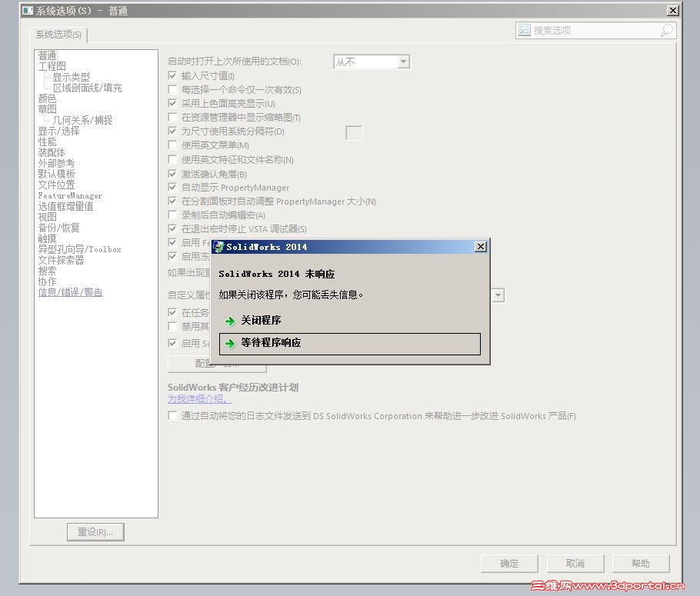Click the 取消 button
The width and height of the screenshot is (700, 596).
[x=575, y=564]
